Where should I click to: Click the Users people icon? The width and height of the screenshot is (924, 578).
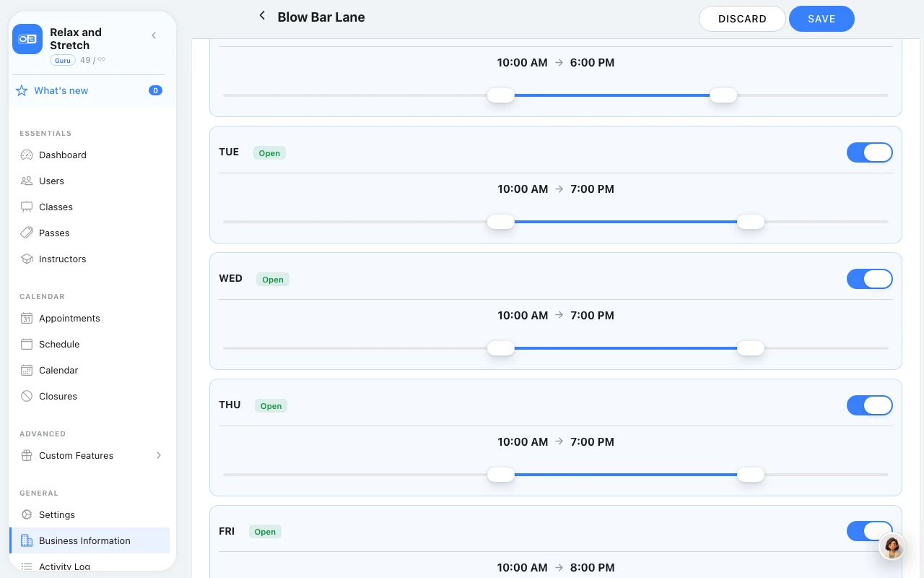[27, 181]
